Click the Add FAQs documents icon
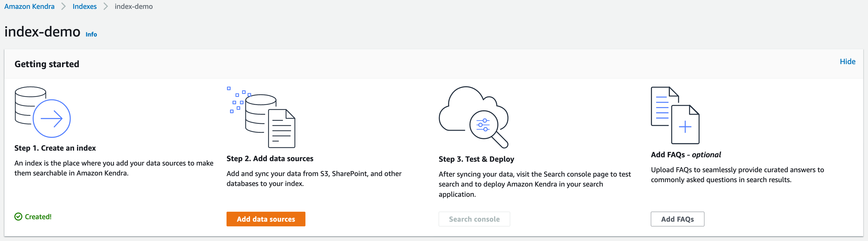Image resolution: width=868 pixels, height=241 pixels. click(675, 116)
